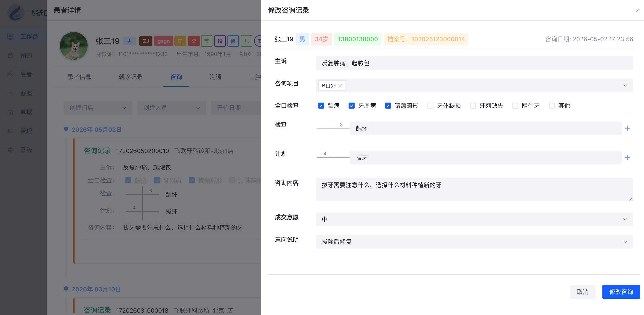Screen dimensions: 644x315
Task: Open the 开始日期 date picker
Action: 236,108
